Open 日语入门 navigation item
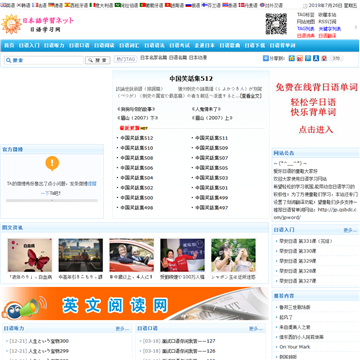 pos(29,45)
